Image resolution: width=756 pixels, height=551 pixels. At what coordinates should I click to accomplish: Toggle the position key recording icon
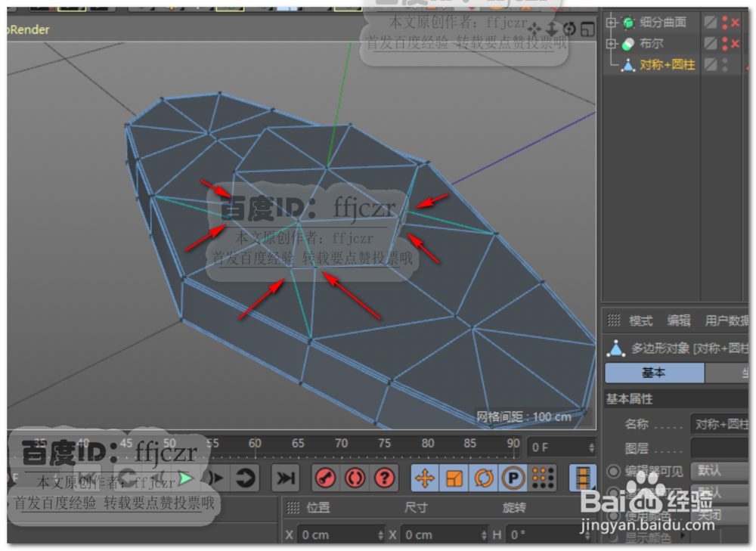(425, 478)
